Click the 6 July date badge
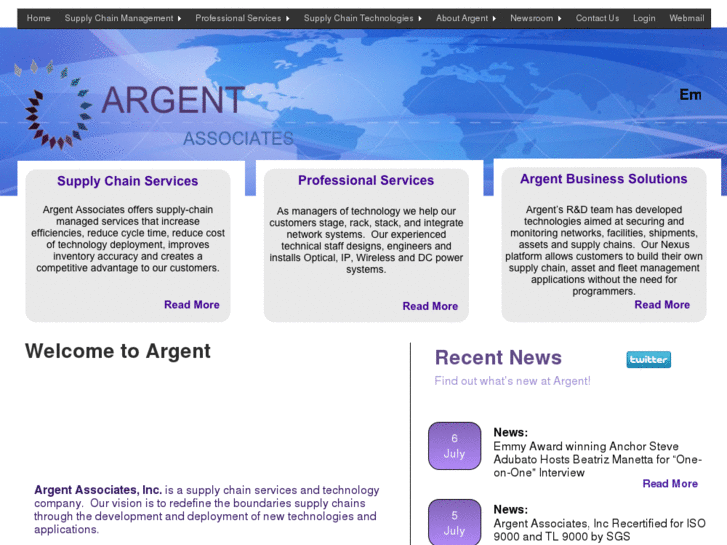The image size is (727, 545). 454,446
